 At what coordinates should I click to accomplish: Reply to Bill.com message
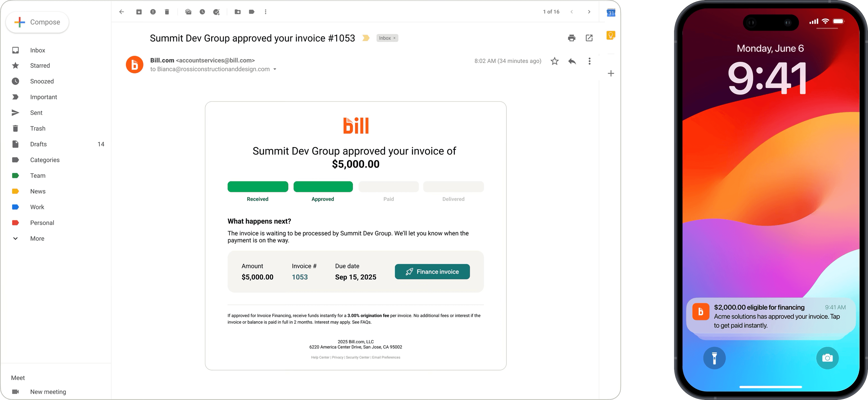(x=572, y=61)
